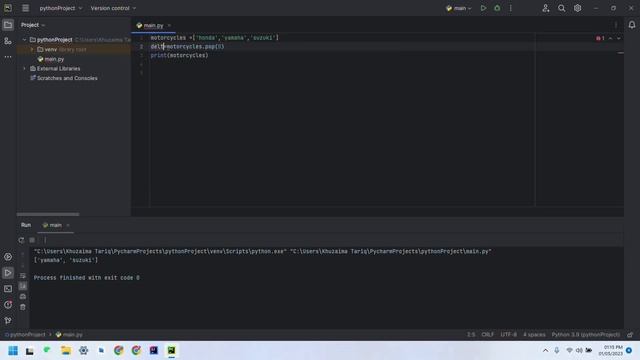Viewport: 640px width, 360px height.
Task: Close the main.py editor tab
Action: point(169,25)
